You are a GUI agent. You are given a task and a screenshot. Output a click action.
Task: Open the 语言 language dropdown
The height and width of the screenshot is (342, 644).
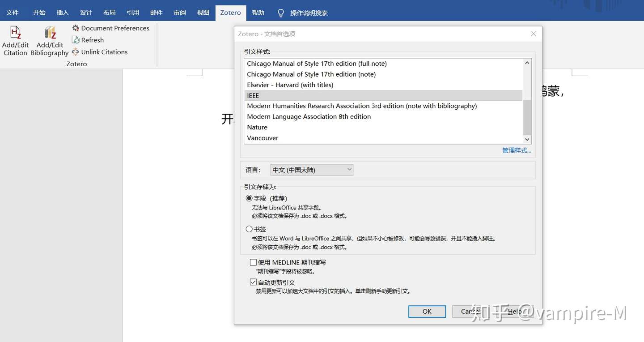[x=312, y=170]
